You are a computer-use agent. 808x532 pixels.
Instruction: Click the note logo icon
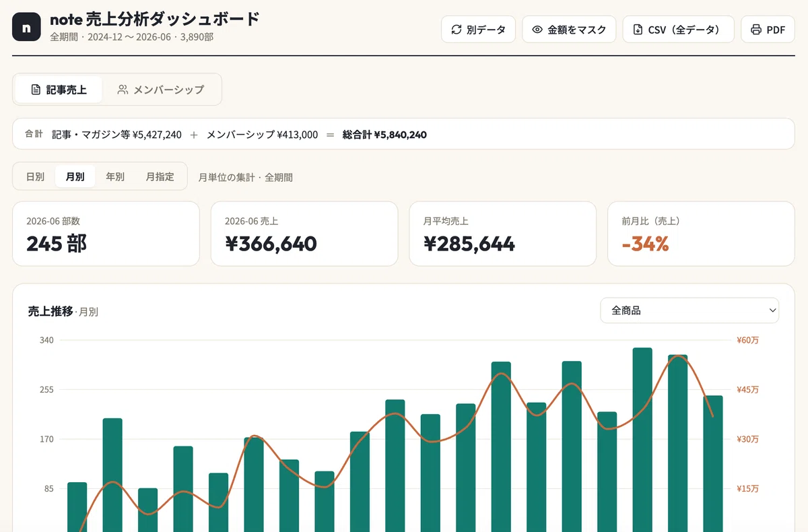(27, 28)
